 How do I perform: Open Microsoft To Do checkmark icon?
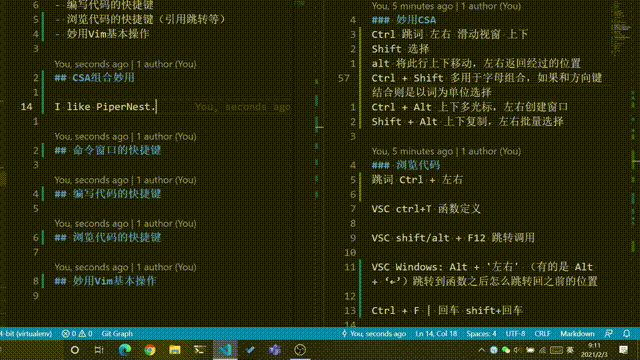click(x=250, y=350)
